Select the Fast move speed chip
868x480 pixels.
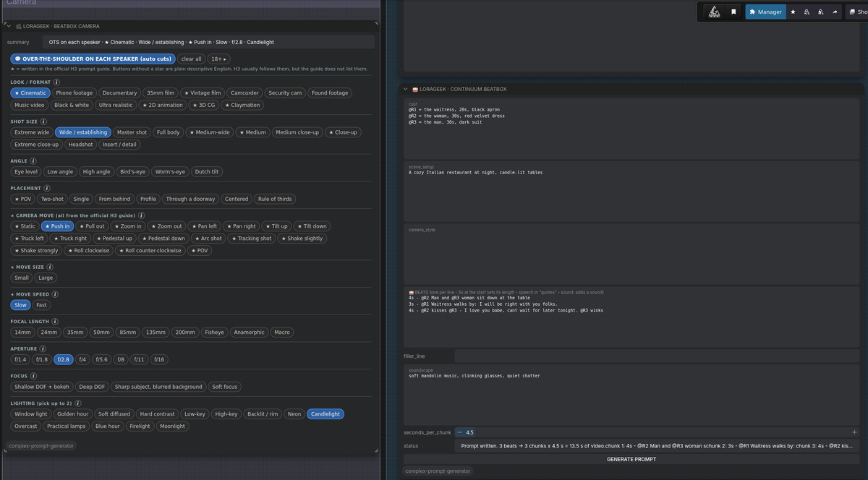41,305
